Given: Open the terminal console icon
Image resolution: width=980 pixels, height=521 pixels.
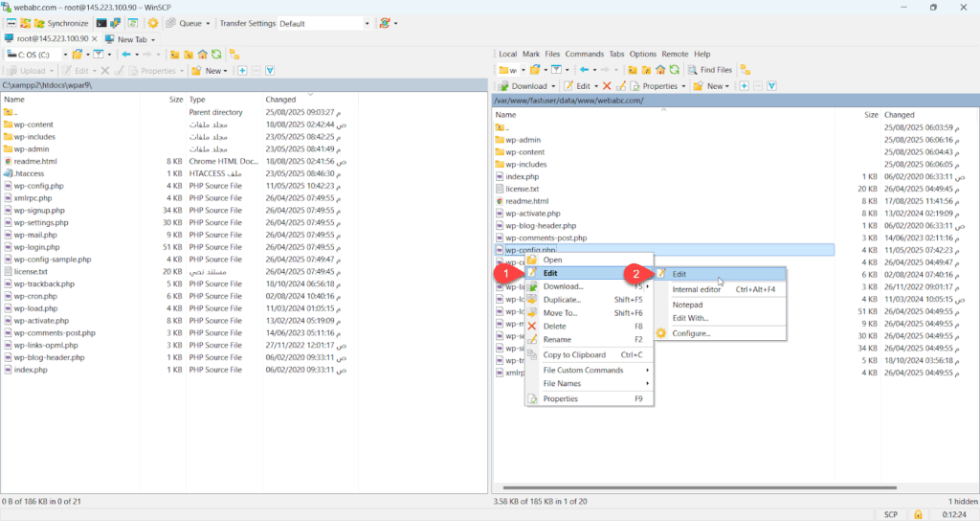Looking at the screenshot, I should point(100,23).
